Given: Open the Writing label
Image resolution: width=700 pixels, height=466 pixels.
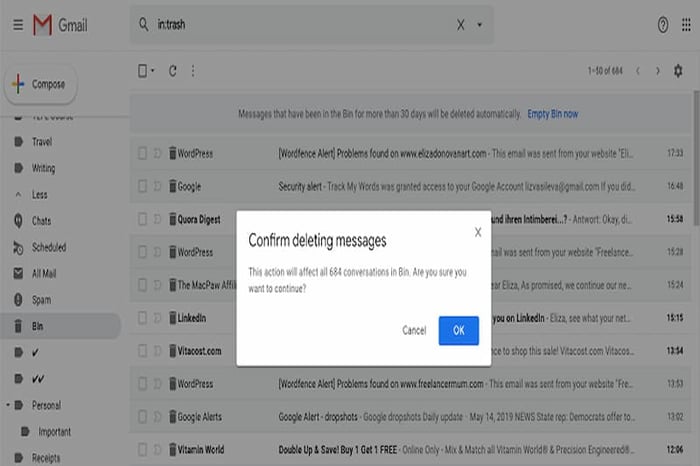Looking at the screenshot, I should point(43,168).
